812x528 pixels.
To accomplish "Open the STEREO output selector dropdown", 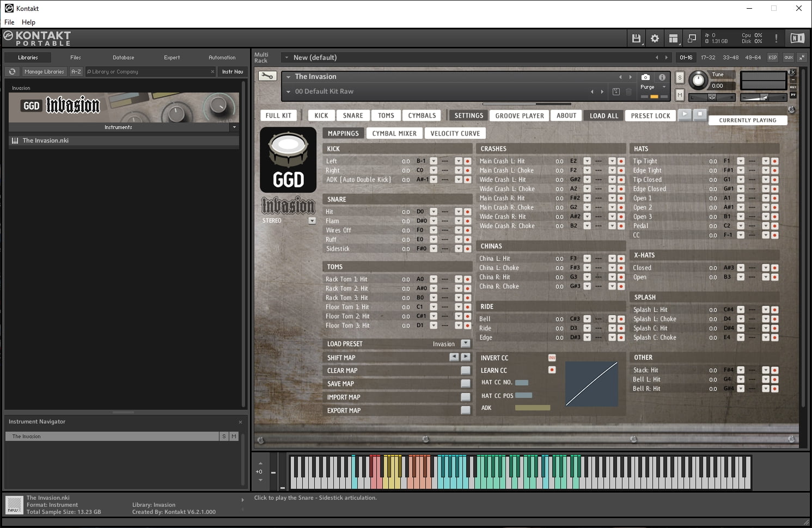I will tap(312, 220).
